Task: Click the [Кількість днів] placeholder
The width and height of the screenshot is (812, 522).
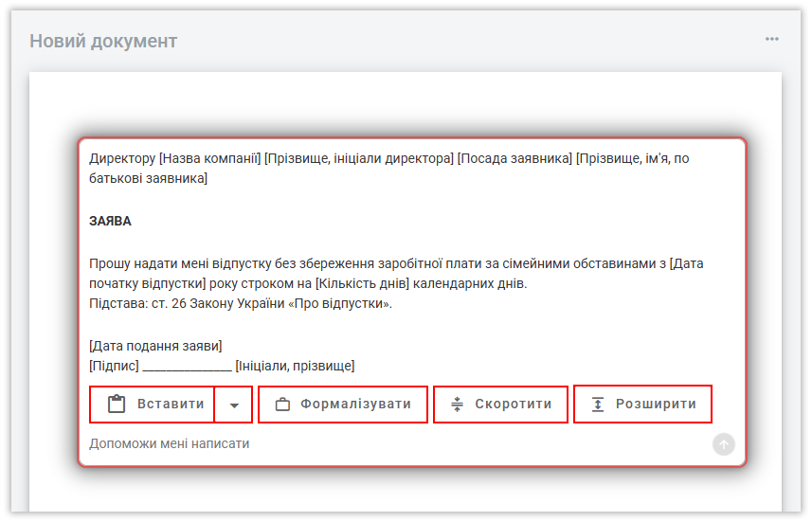Action: click(x=362, y=283)
